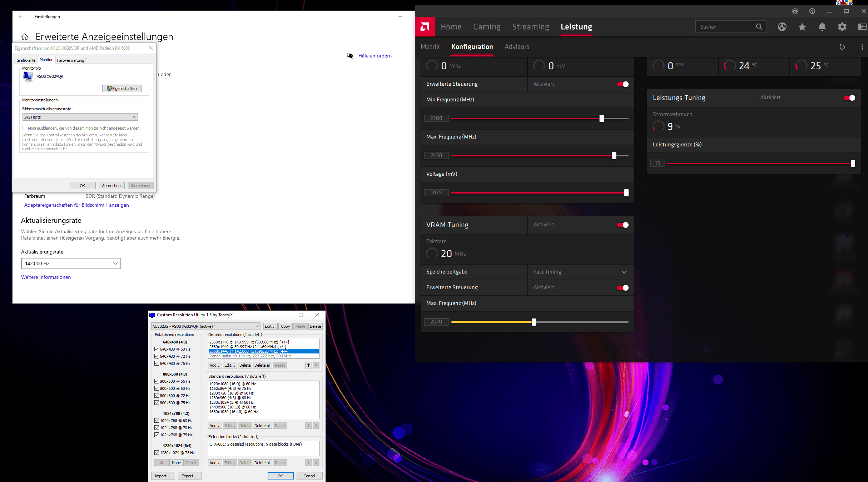Open the favorites star icon

(802, 27)
